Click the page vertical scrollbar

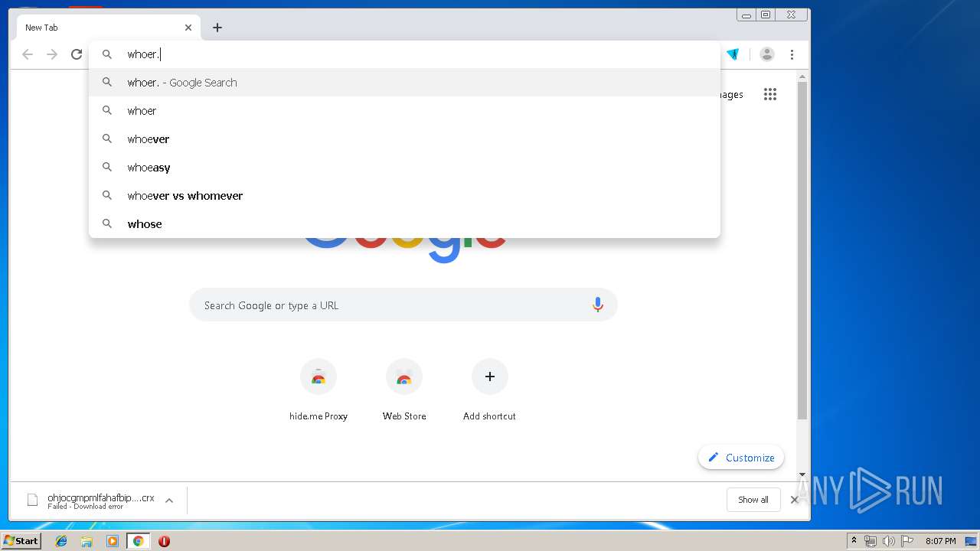[x=802, y=250]
